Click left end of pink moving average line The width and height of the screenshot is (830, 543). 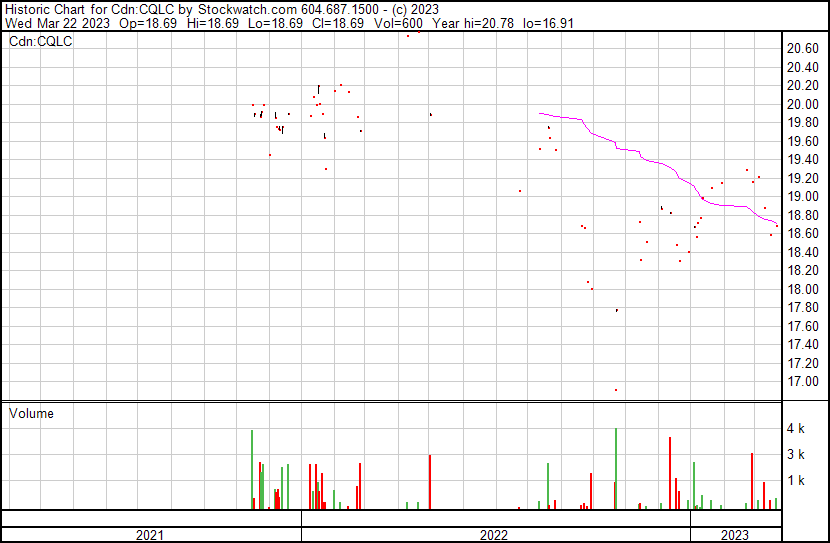pos(541,113)
